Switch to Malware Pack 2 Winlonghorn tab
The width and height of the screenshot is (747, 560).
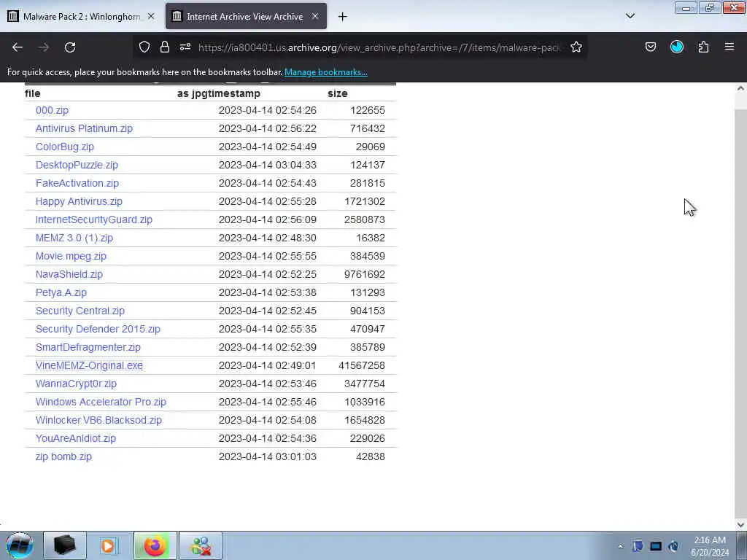81,16
